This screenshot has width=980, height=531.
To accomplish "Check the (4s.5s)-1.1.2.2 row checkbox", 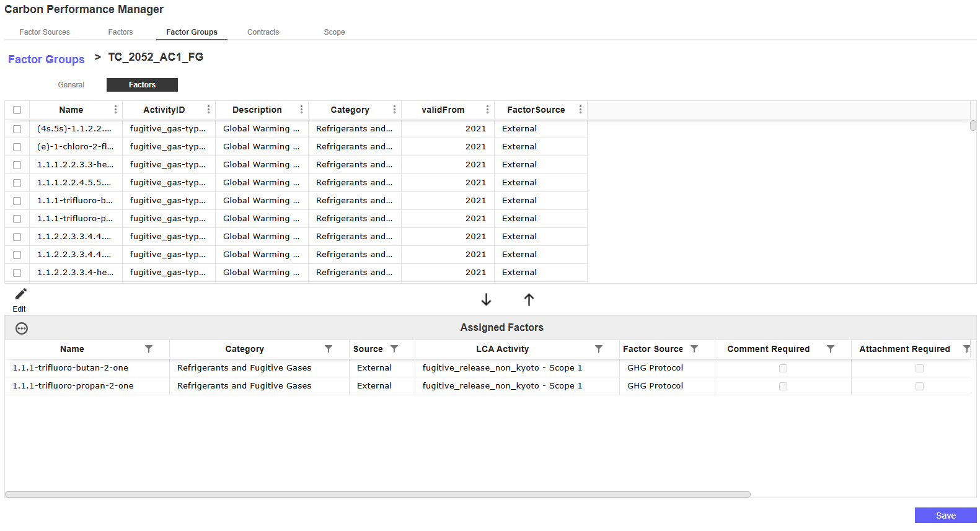I will click(x=17, y=129).
